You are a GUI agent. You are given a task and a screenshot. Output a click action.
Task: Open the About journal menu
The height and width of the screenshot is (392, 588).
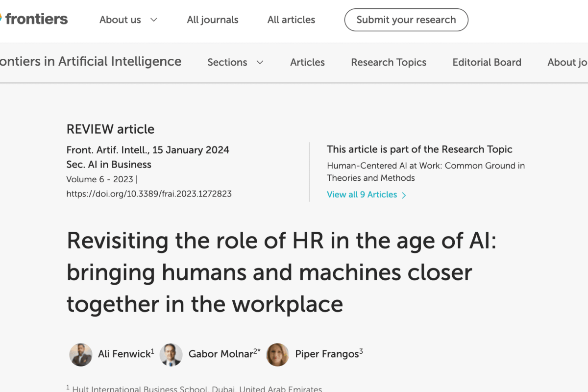pyautogui.click(x=567, y=62)
